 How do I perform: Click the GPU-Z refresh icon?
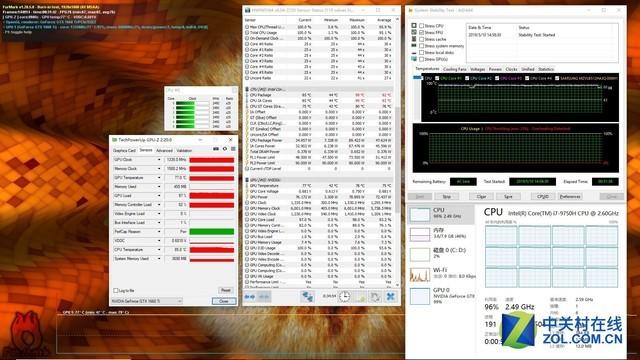224,149
